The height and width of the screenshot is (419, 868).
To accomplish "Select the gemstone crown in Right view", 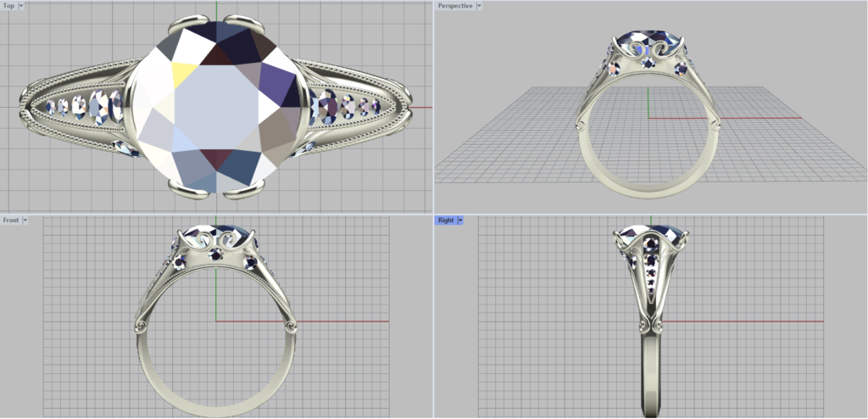I will pyautogui.click(x=649, y=231).
